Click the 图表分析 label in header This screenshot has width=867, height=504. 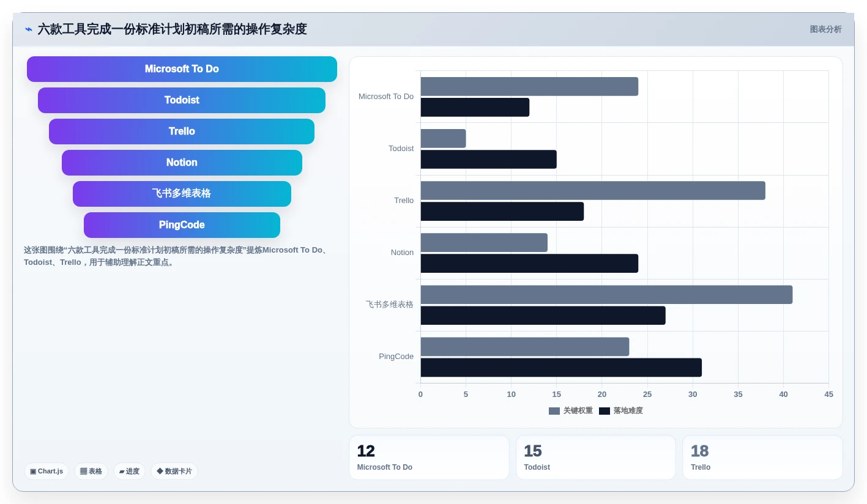pyautogui.click(x=825, y=29)
